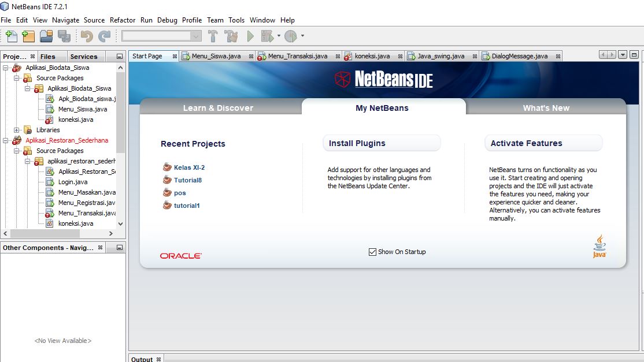This screenshot has width=644, height=362.
Task: Maximize the editor window
Action: tap(634, 54)
